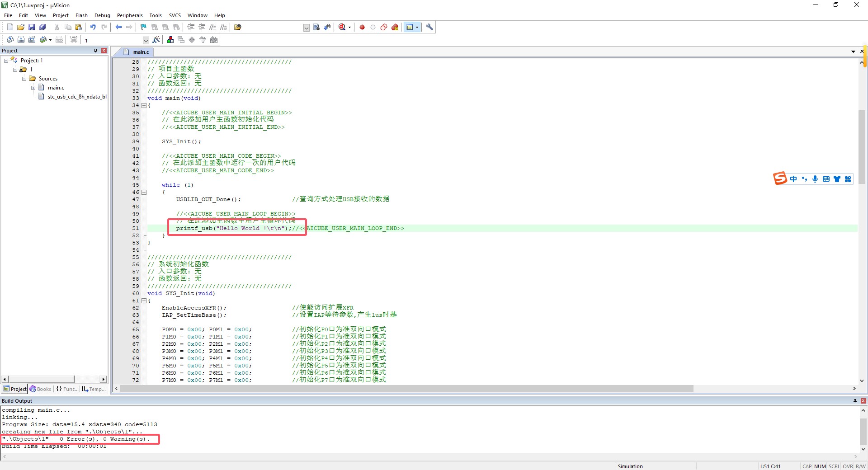Save all files with Save All icon
The height and width of the screenshot is (470, 868).
pyautogui.click(x=42, y=27)
